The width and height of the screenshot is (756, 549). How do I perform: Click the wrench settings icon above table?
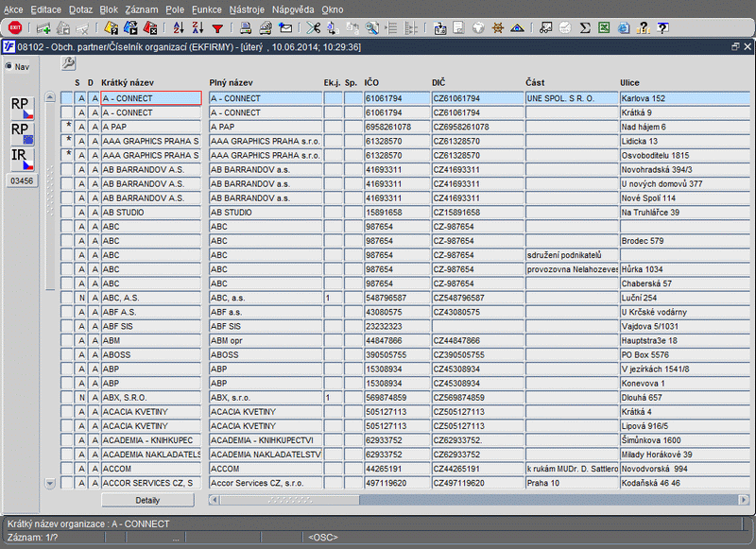68,63
